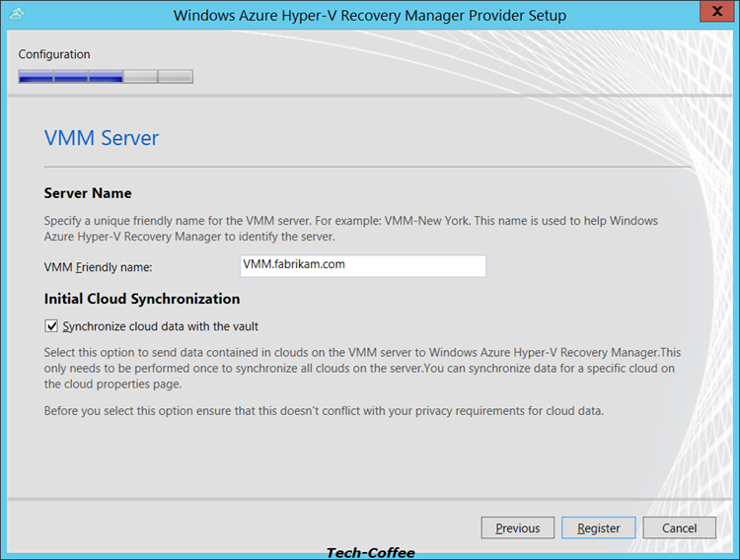Click the Server Name section heading
This screenshot has width=740, height=560.
88,193
